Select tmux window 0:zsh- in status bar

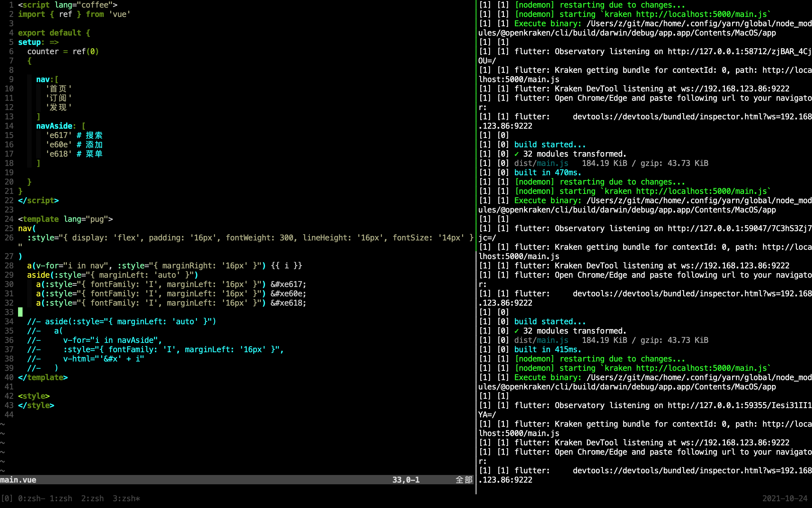(x=32, y=498)
